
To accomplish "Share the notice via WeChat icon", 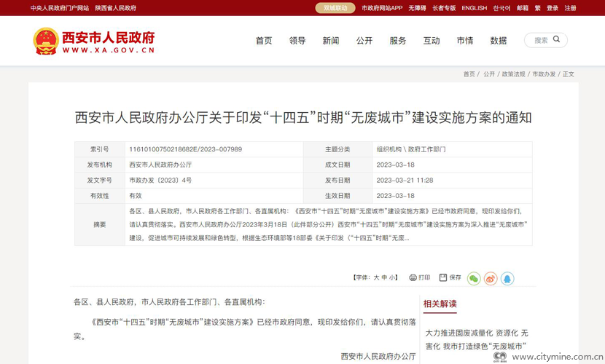I will (474, 278).
